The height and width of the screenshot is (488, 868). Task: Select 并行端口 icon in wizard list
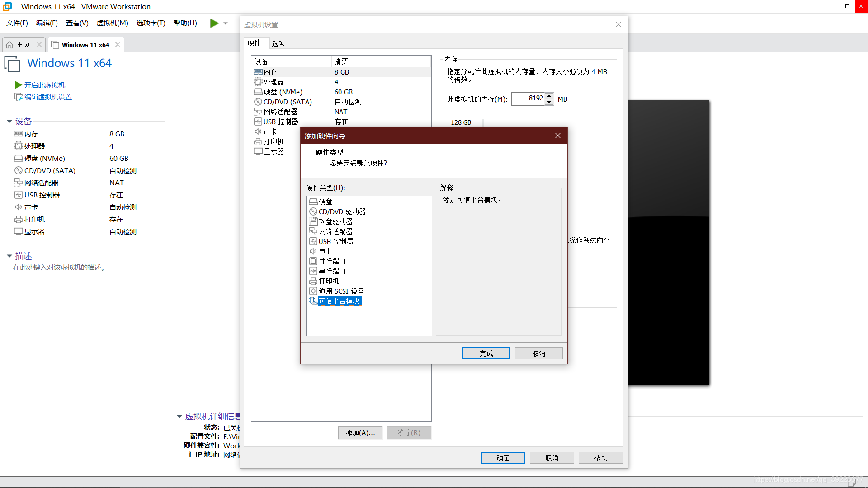[x=313, y=261]
